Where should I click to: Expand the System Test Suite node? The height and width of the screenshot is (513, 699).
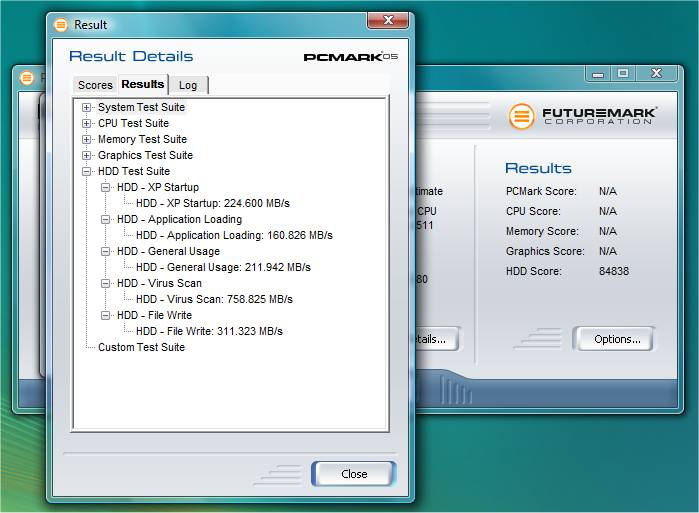click(x=86, y=107)
